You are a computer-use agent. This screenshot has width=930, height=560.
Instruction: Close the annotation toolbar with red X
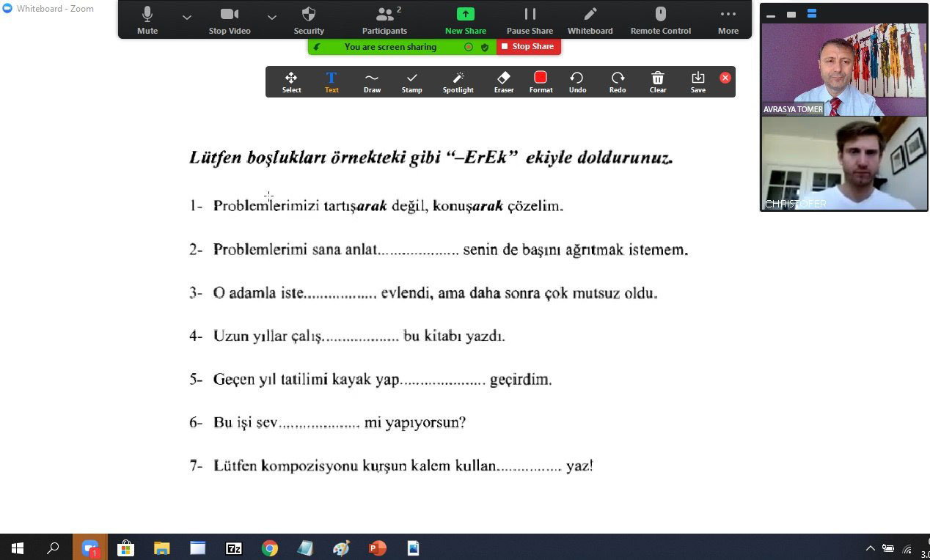[725, 77]
